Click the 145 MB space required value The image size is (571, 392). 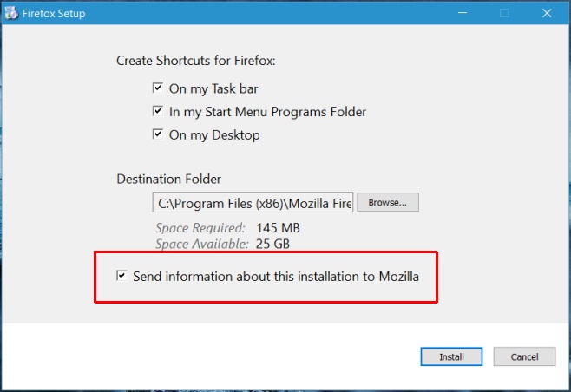(278, 228)
